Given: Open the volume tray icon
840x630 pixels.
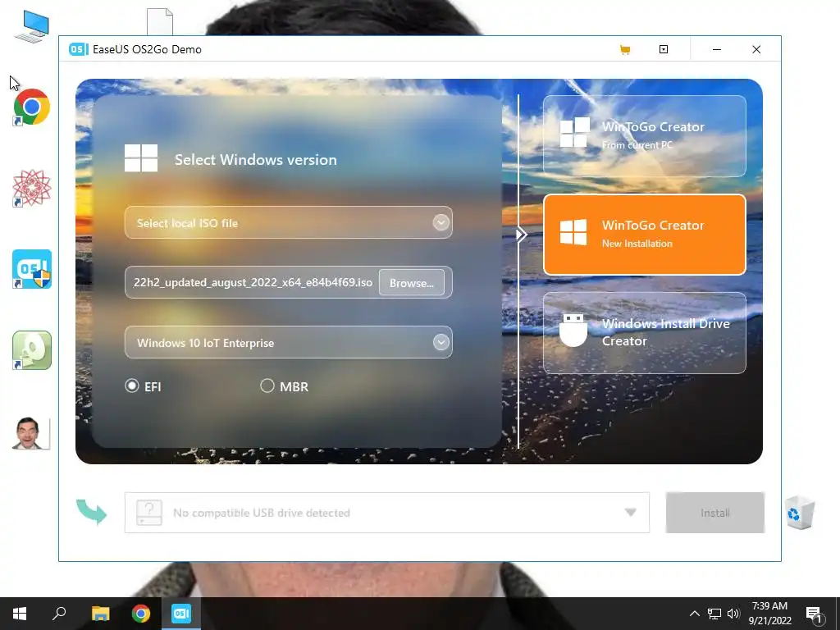Looking at the screenshot, I should (x=733, y=614).
